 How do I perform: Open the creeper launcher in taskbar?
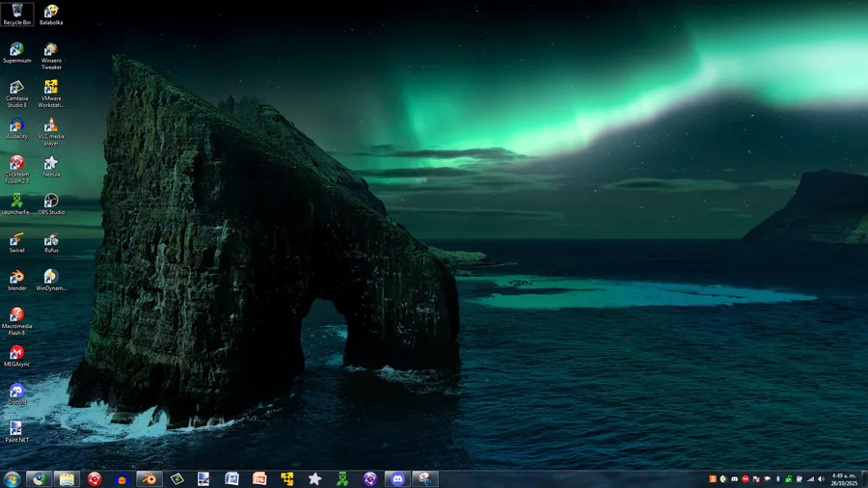click(342, 479)
